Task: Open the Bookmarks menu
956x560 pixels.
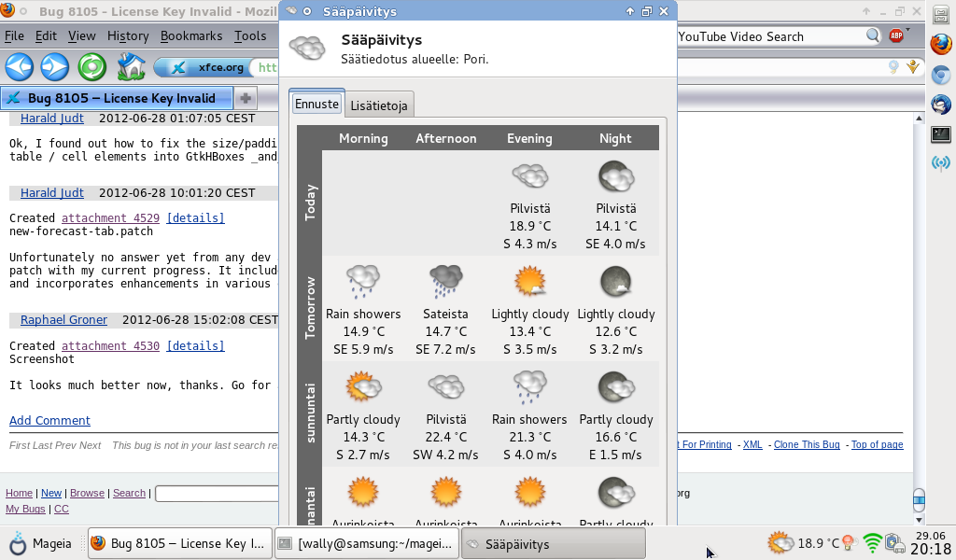Action: click(x=191, y=36)
